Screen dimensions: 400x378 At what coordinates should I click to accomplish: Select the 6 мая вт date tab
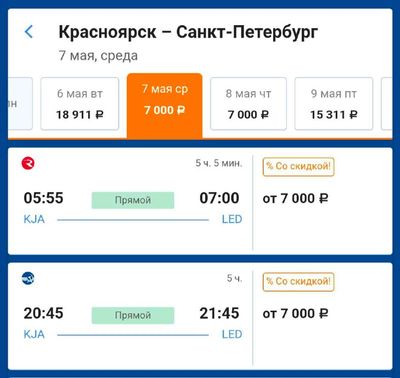point(80,104)
